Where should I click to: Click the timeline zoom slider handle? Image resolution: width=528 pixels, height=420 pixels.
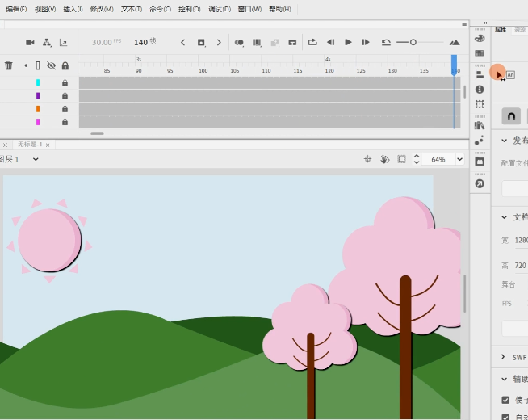click(x=413, y=42)
